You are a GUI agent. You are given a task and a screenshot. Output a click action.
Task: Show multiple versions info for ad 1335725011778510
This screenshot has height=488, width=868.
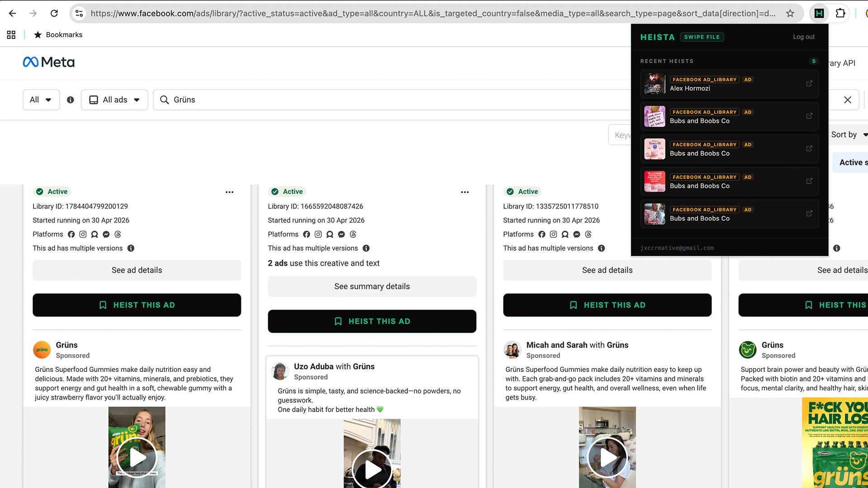601,248
